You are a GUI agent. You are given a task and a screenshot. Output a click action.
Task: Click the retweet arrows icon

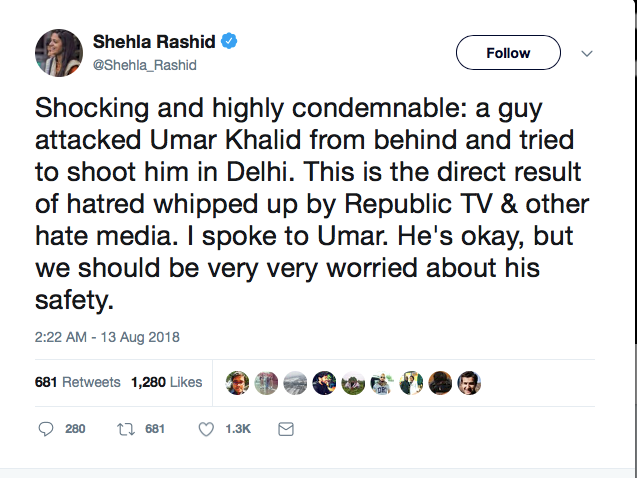[126, 429]
